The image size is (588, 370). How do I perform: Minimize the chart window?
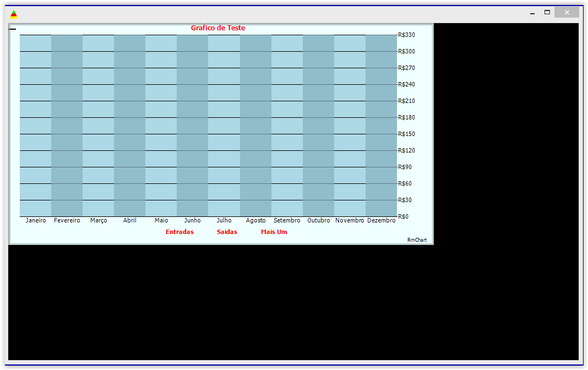pos(532,13)
